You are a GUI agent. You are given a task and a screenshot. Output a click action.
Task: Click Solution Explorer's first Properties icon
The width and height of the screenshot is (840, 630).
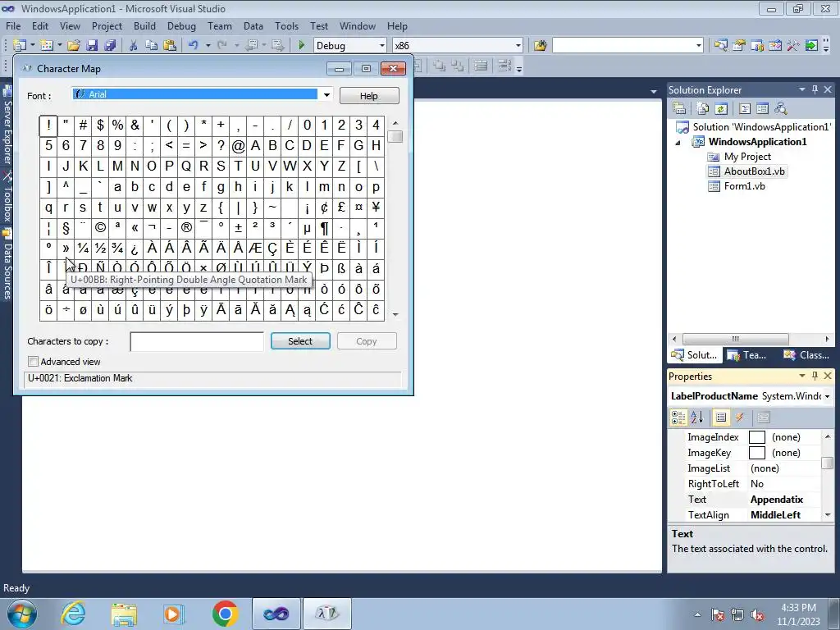point(679,109)
